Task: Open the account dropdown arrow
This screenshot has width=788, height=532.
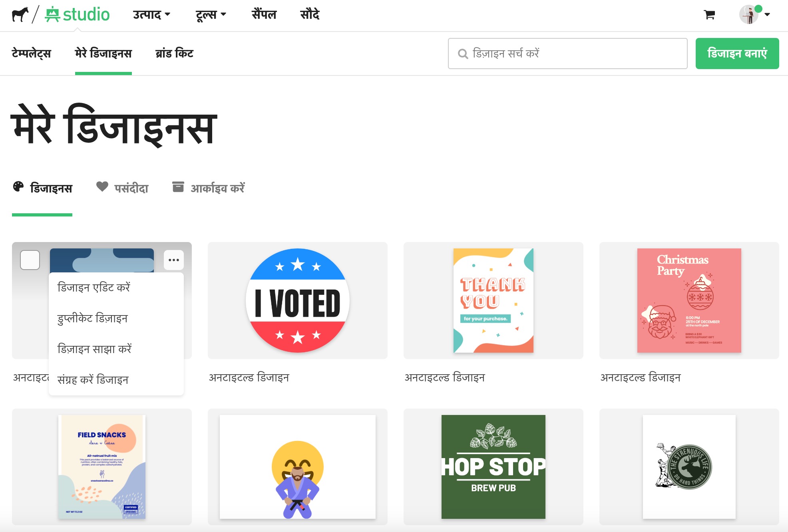Action: pos(767,15)
